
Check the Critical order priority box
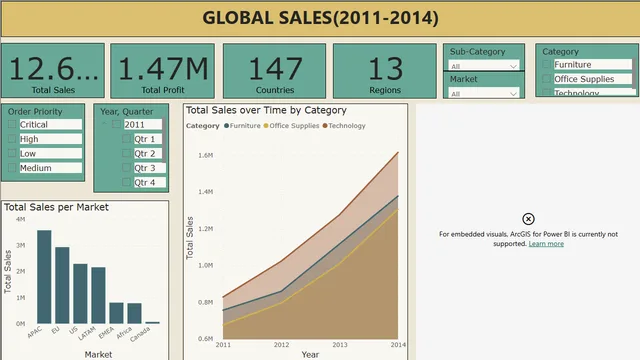click(x=12, y=124)
